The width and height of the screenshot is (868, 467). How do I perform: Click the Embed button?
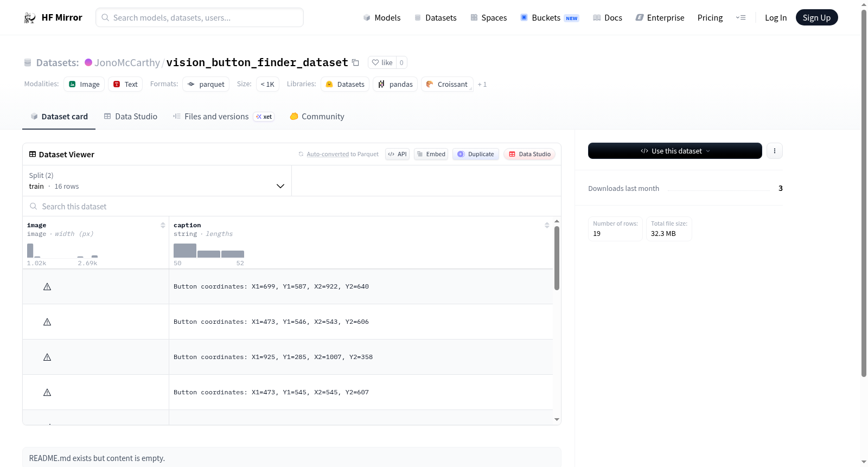click(x=431, y=154)
